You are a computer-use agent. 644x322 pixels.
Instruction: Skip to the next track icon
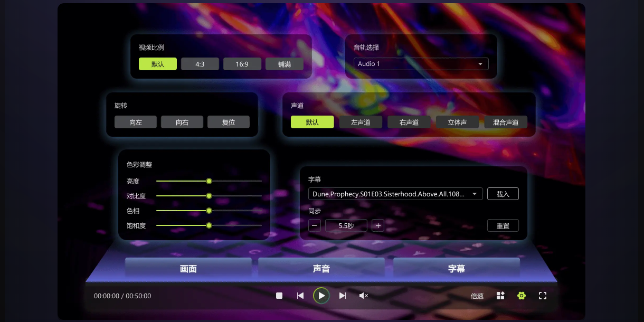pos(343,296)
